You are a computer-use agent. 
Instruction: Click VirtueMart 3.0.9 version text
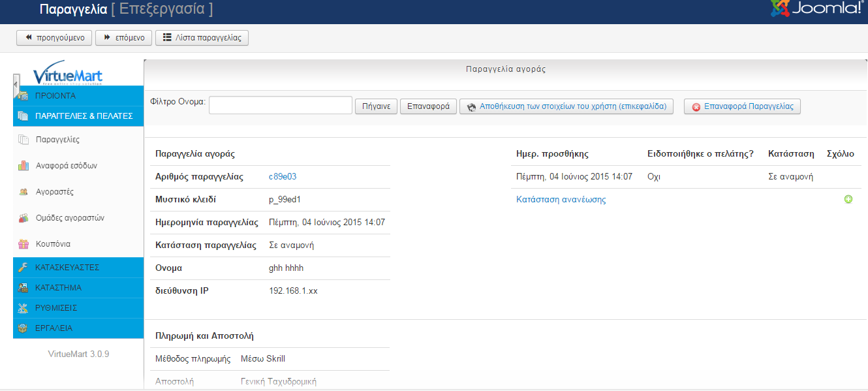click(78, 354)
